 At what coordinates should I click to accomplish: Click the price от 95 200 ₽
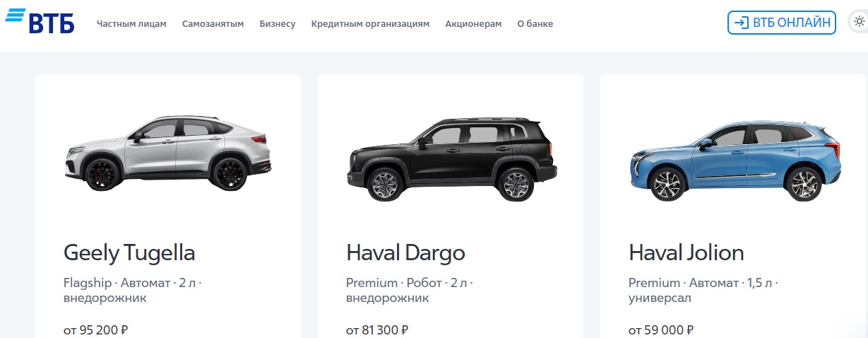coord(95,330)
